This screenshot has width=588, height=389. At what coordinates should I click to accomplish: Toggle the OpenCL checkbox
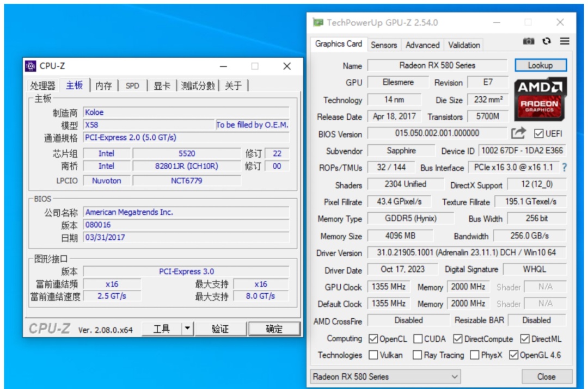click(x=373, y=339)
